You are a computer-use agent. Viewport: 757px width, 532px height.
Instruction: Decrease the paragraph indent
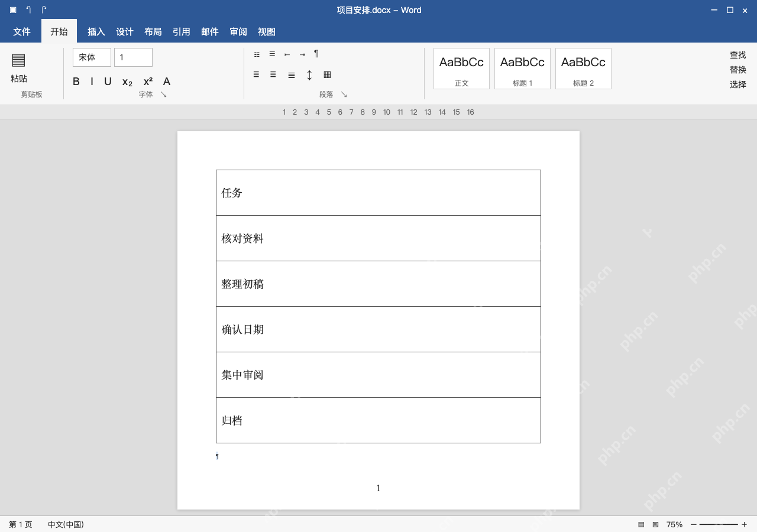(287, 54)
